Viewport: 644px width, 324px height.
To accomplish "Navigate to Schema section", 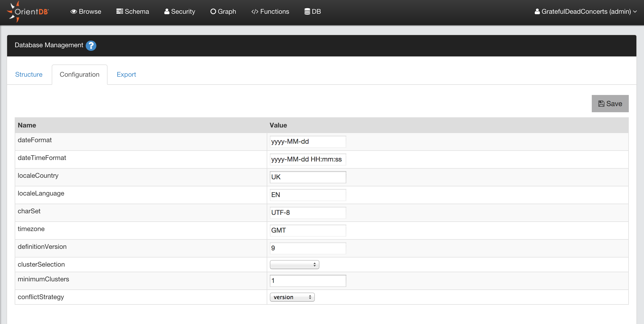I will point(133,11).
